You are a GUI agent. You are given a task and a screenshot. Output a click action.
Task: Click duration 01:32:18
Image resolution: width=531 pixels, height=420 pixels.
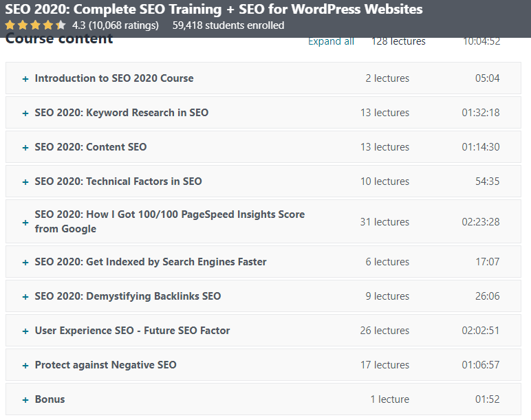[x=481, y=112]
